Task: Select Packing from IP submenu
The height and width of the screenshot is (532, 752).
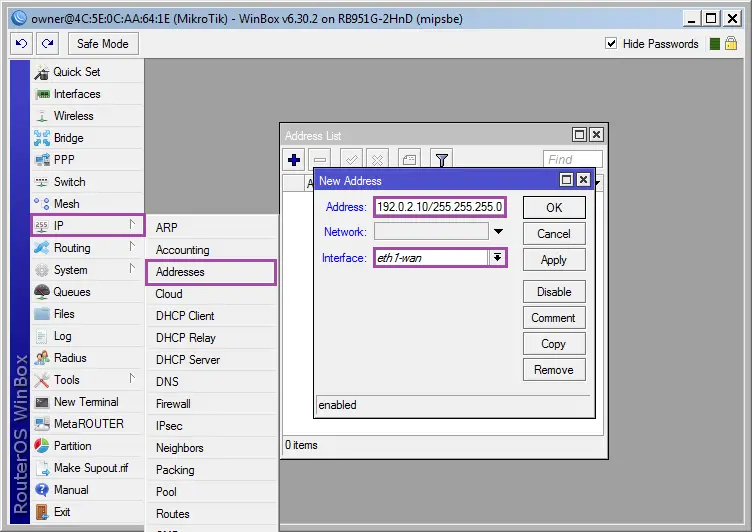Action: (x=212, y=470)
